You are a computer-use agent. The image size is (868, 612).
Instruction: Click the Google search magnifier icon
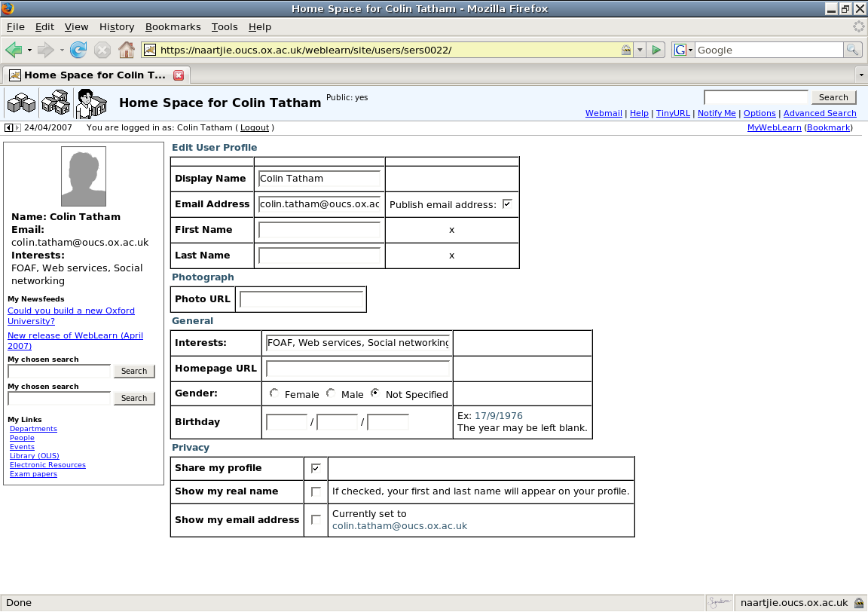(853, 50)
